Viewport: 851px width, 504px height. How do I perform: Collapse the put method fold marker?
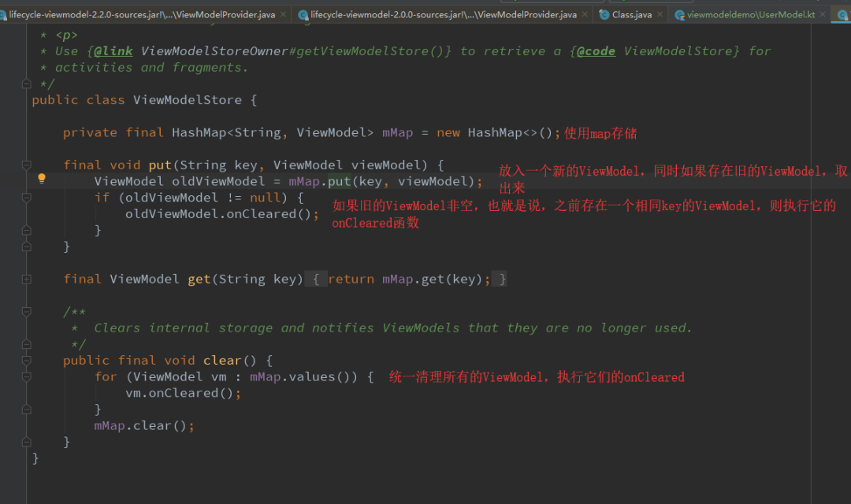tap(26, 165)
